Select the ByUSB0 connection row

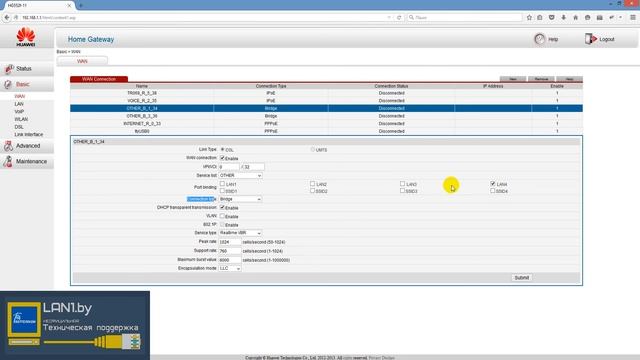coord(326,131)
